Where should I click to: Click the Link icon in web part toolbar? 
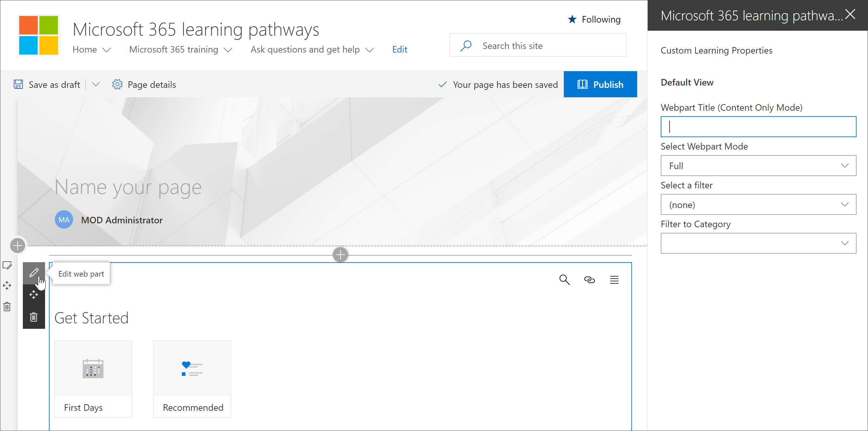click(x=589, y=279)
